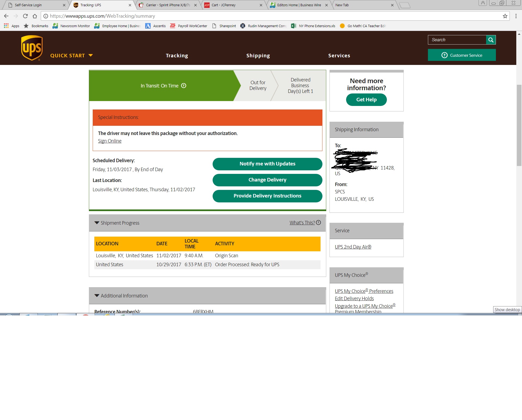The height and width of the screenshot is (420, 522).
Task: Click Provide Delivery Instructions button
Action: [x=267, y=196]
